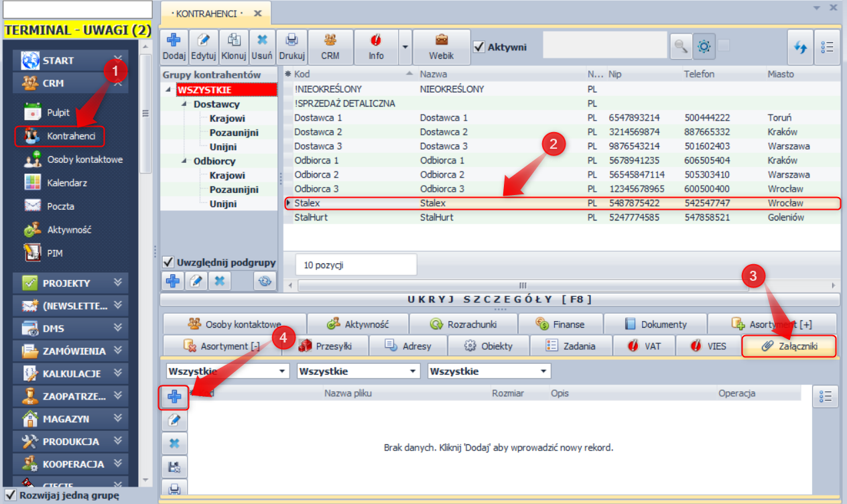Uncheck Uwzględnij podgrupy checkbox
This screenshot has height=504, width=847.
pyautogui.click(x=169, y=260)
